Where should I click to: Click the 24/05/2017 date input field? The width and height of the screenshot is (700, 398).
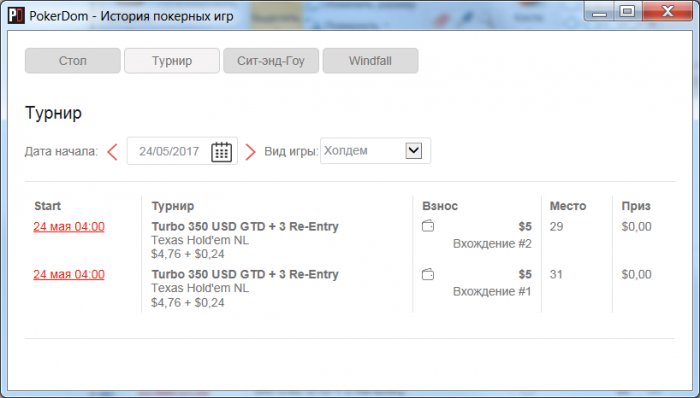pos(182,151)
